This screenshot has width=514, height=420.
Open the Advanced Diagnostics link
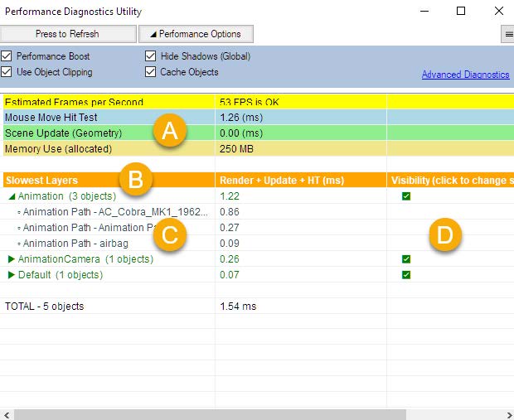(465, 75)
